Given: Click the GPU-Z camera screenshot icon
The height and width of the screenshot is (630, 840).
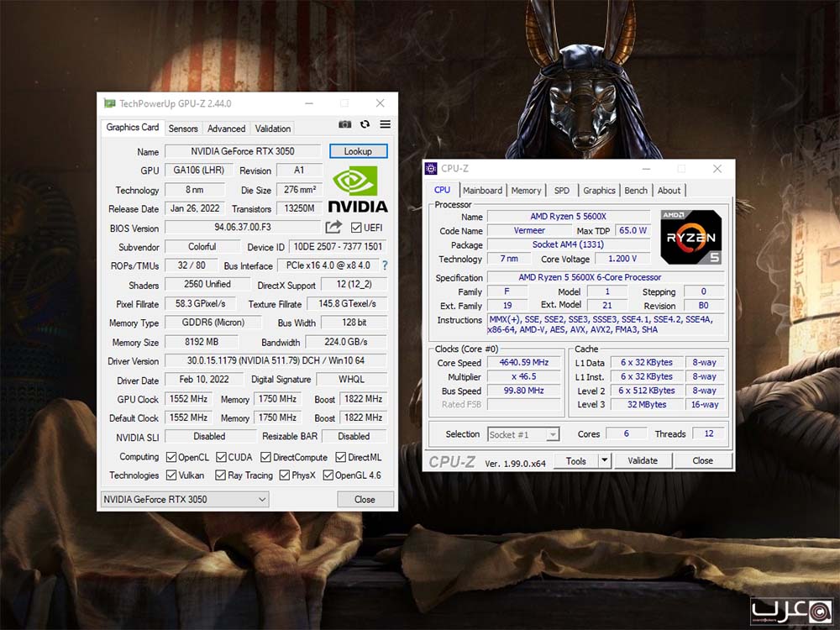Looking at the screenshot, I should pyautogui.click(x=344, y=124).
